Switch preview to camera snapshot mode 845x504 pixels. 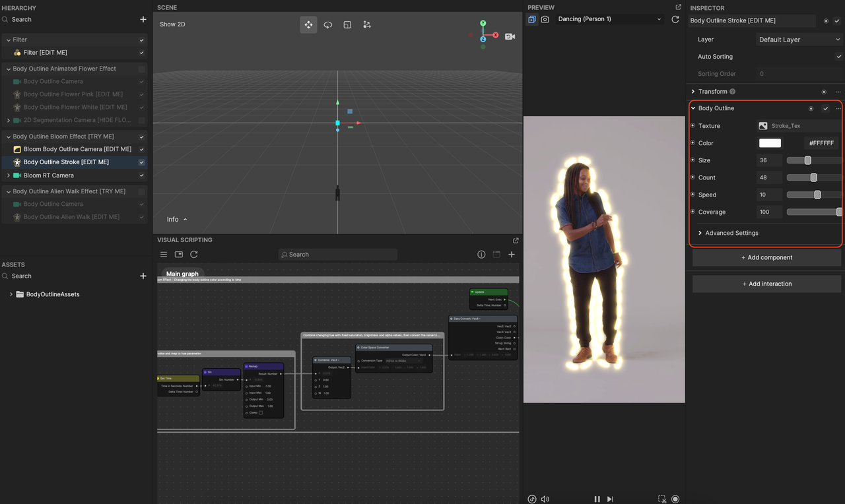point(545,20)
